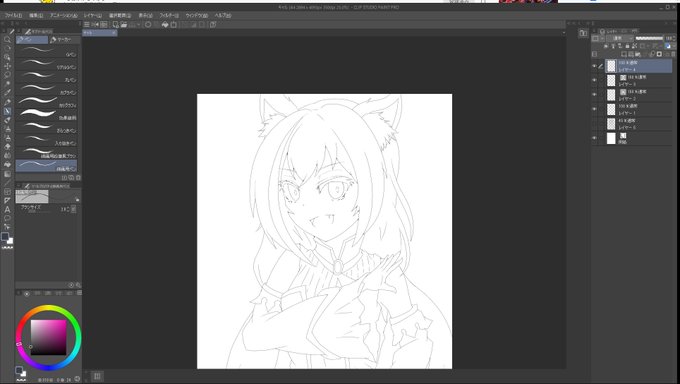Click the Lock layer icon
The image size is (680, 384).
click(628, 46)
